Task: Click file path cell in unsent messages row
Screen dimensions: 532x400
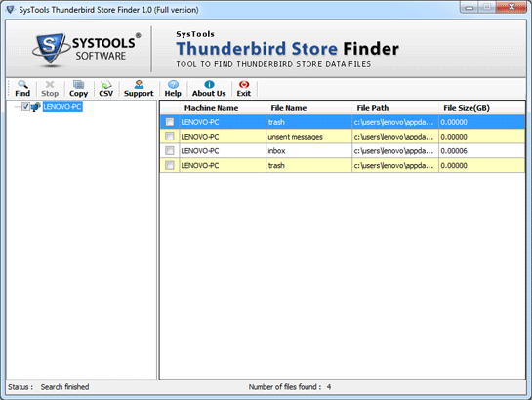Action: [x=395, y=137]
